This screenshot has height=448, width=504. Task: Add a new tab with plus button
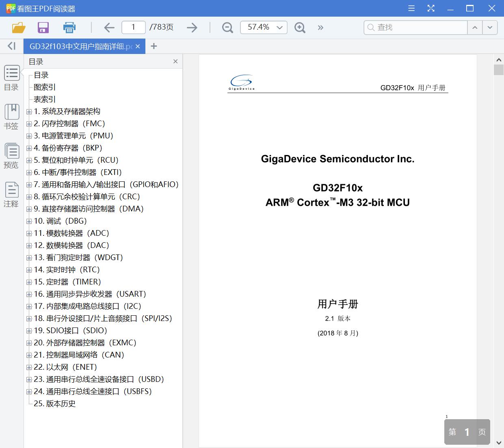[x=154, y=46]
